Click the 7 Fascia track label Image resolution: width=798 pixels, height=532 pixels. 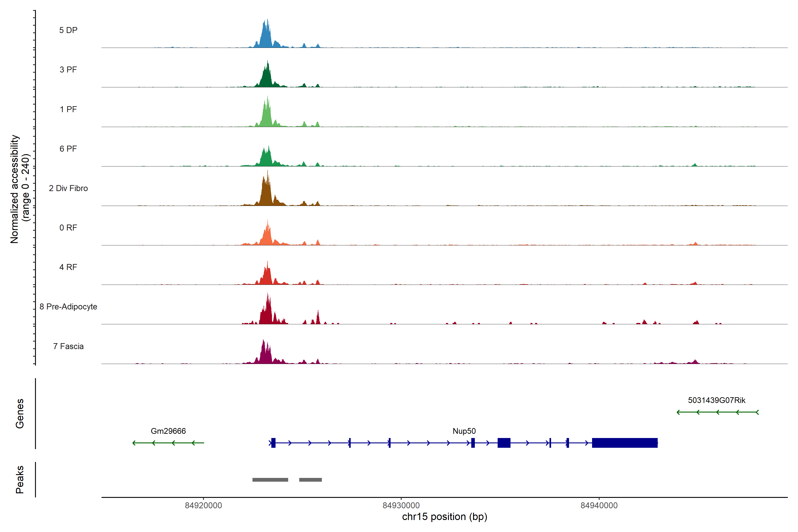point(68,346)
